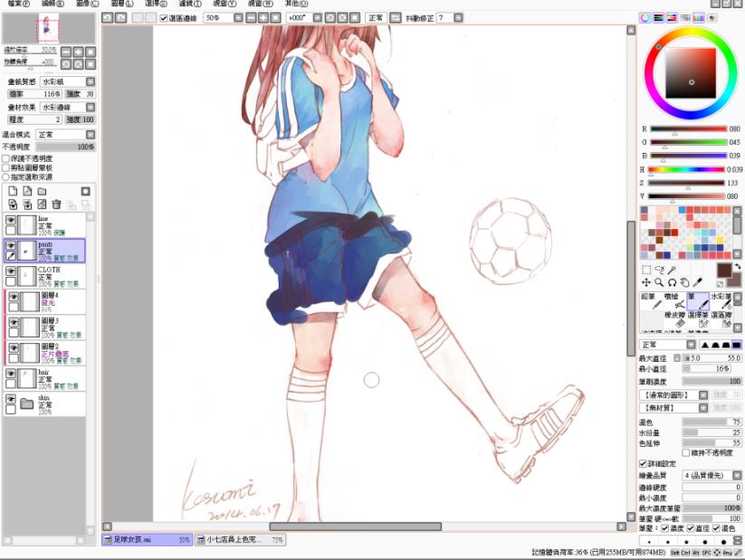Click the horizontal canvas scrollbar thumb
This screenshot has width=745, height=560.
(x=356, y=527)
